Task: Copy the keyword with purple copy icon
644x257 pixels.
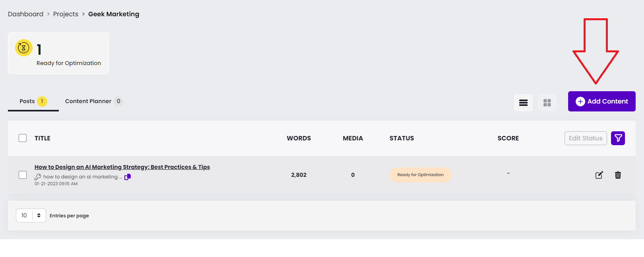Action: click(x=128, y=177)
